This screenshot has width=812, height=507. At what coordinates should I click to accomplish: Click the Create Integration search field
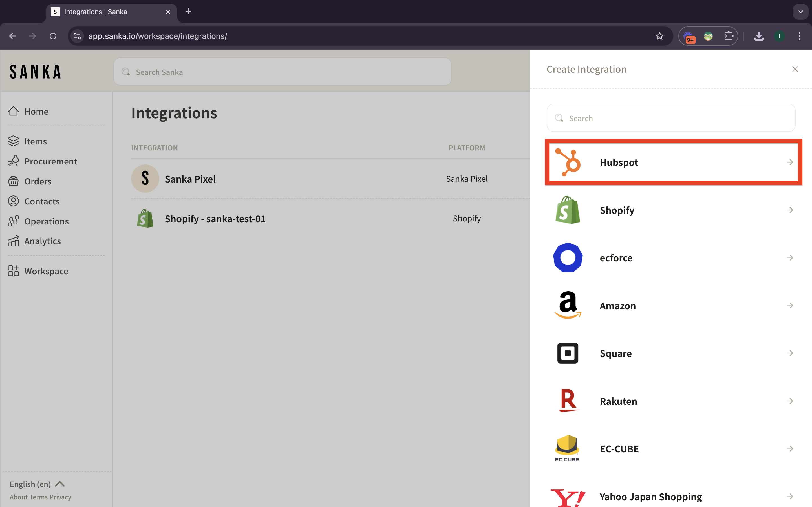tap(671, 118)
